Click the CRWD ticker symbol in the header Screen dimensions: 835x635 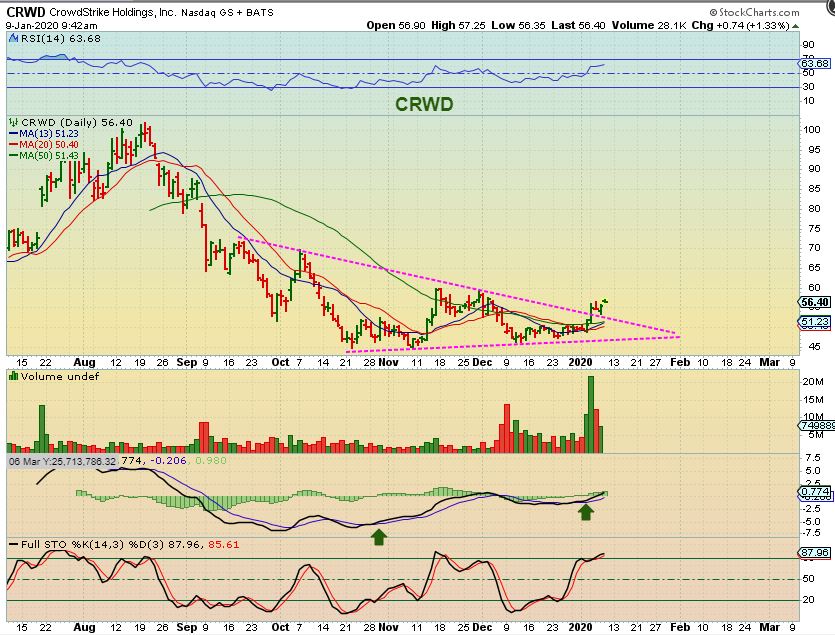click(26, 12)
